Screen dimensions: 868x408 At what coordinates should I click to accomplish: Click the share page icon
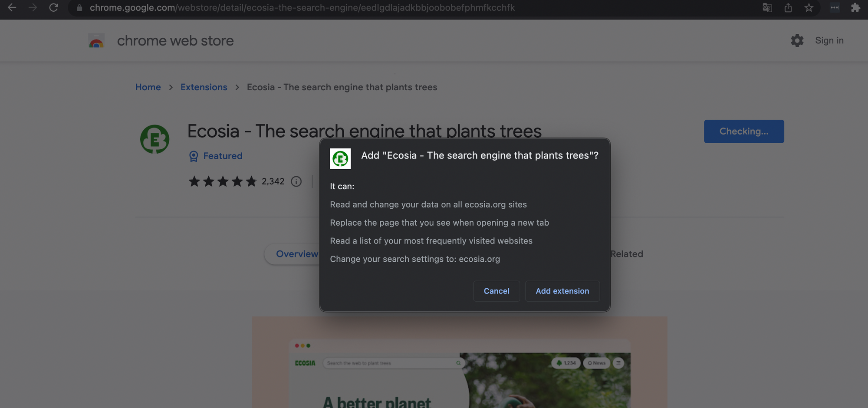point(788,7)
